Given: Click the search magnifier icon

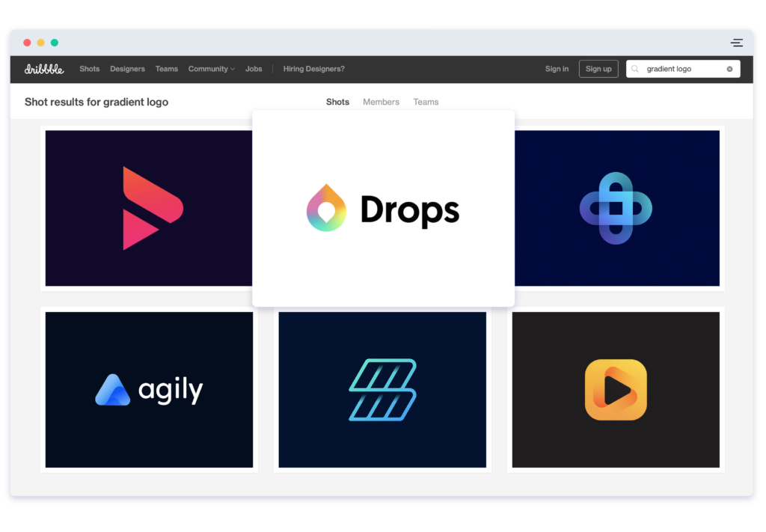Looking at the screenshot, I should point(635,69).
